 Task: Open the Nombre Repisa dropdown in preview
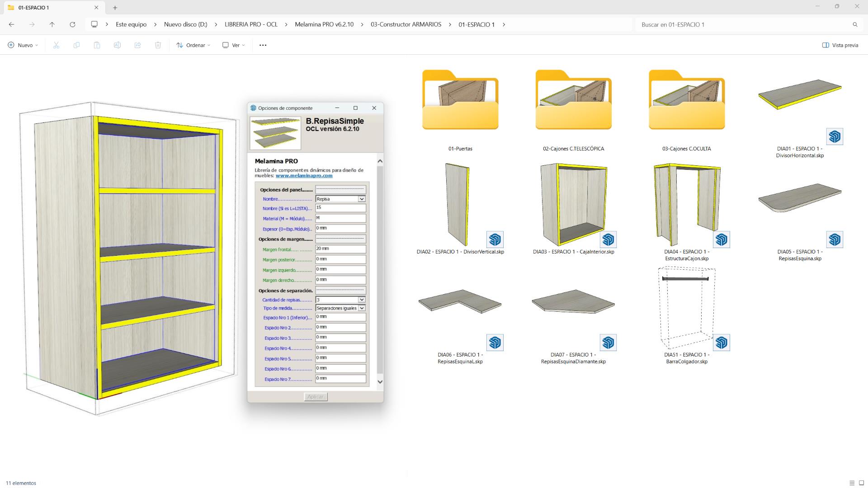pos(362,199)
